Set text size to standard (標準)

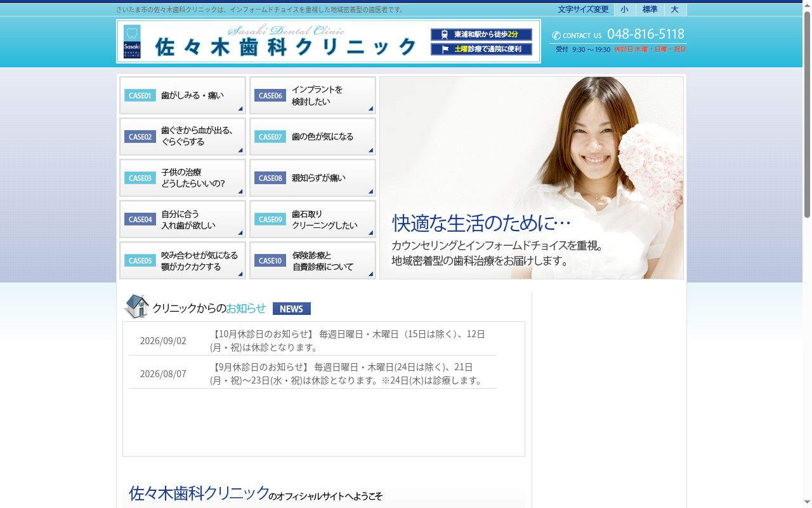pos(650,10)
